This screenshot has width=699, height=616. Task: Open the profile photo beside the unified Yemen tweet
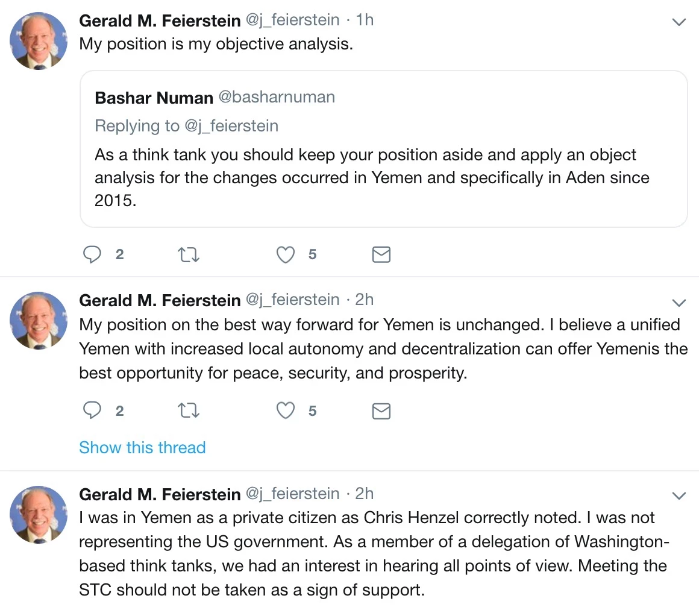click(39, 321)
